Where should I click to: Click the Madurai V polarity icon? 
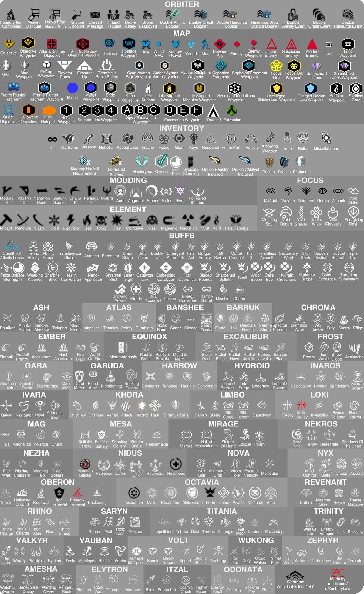tap(7, 191)
